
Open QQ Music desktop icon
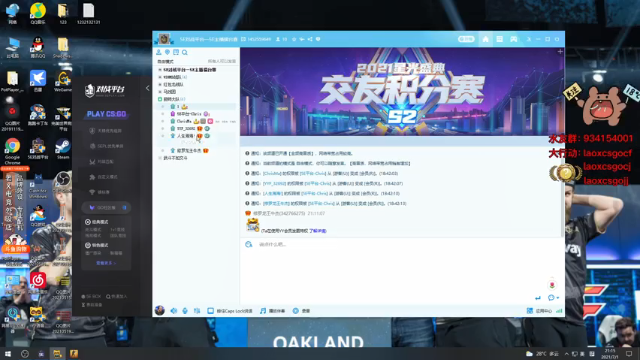(38, 13)
